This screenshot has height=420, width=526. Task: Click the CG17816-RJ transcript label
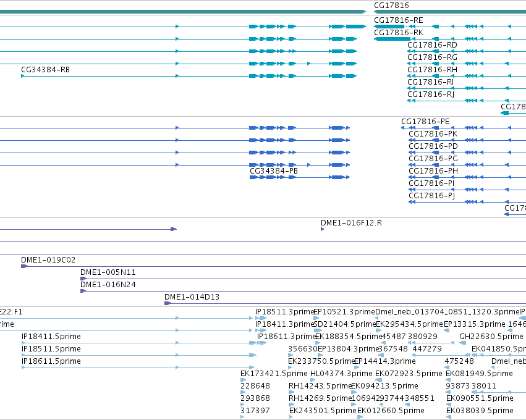[x=431, y=95]
